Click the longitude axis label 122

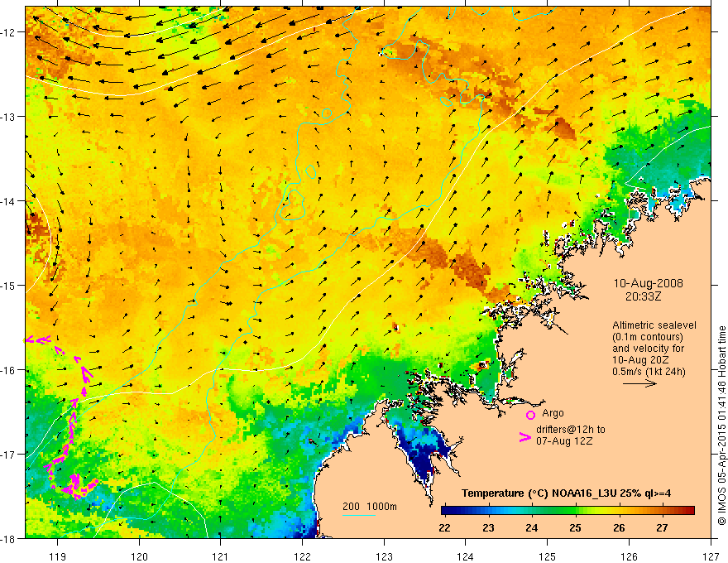[x=302, y=556]
